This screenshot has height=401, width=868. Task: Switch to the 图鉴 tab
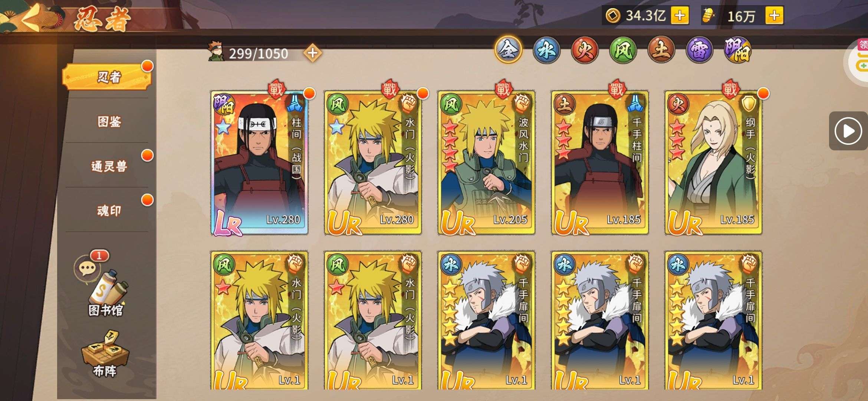(x=109, y=121)
